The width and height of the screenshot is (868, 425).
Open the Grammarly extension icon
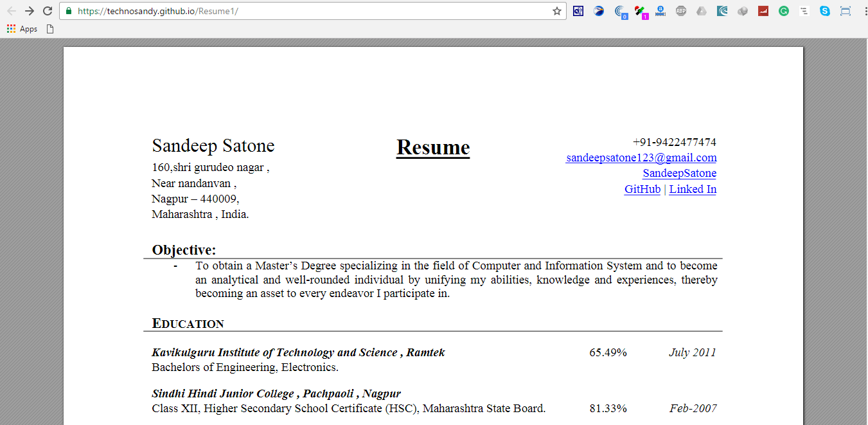point(783,11)
